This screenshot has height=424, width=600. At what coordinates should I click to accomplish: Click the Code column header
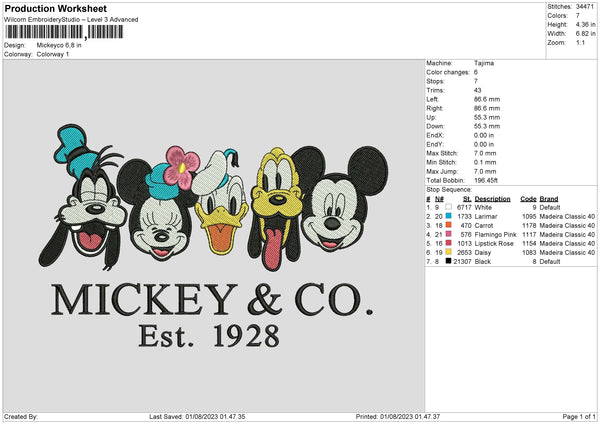click(x=528, y=199)
